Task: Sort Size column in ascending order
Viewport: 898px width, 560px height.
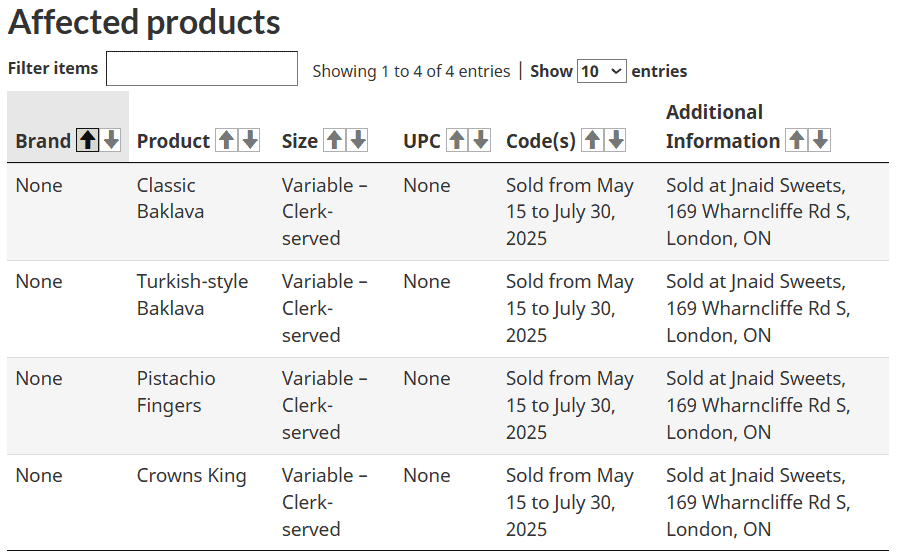Action: [x=334, y=141]
